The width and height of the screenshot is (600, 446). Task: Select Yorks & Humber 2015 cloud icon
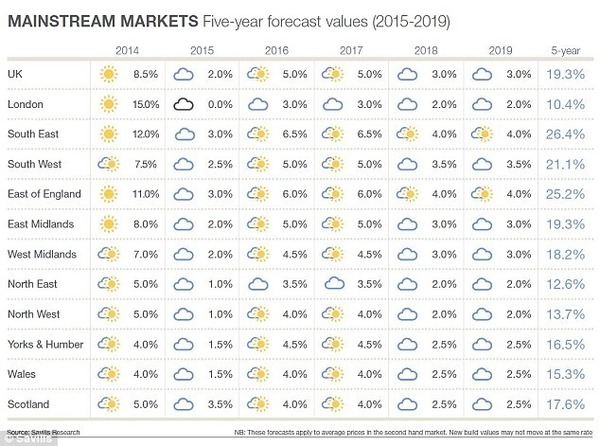coord(183,345)
